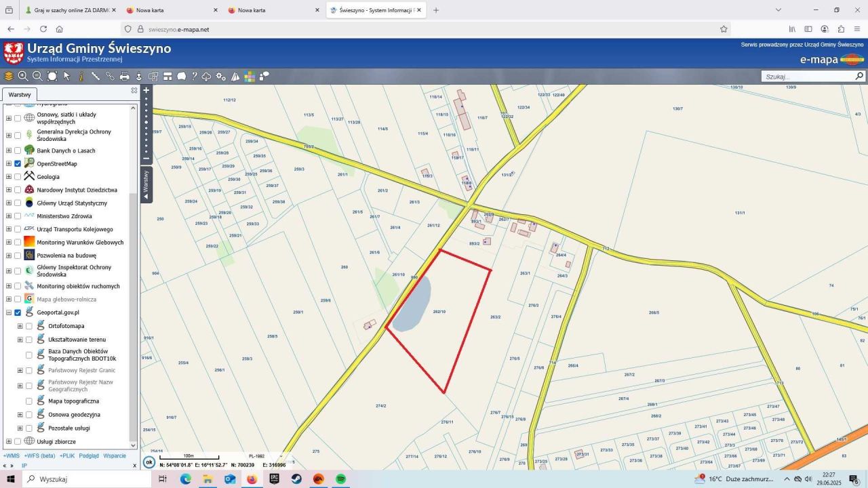Open the Wsparcie link
Viewport: 868px width, 488px height.
[x=115, y=456]
